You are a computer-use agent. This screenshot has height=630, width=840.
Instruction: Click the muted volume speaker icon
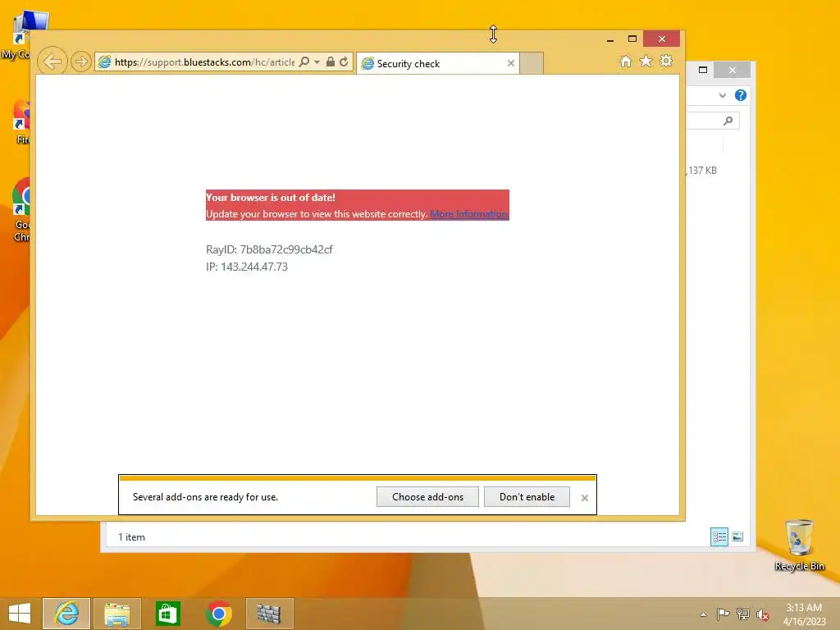(x=763, y=614)
